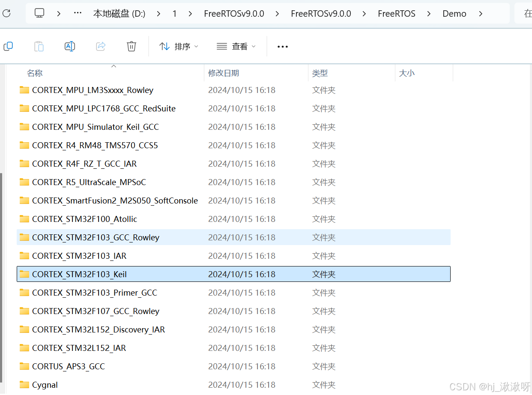532x395 pixels.
Task: Click folder icon of Cygnal
Action: tap(24, 385)
